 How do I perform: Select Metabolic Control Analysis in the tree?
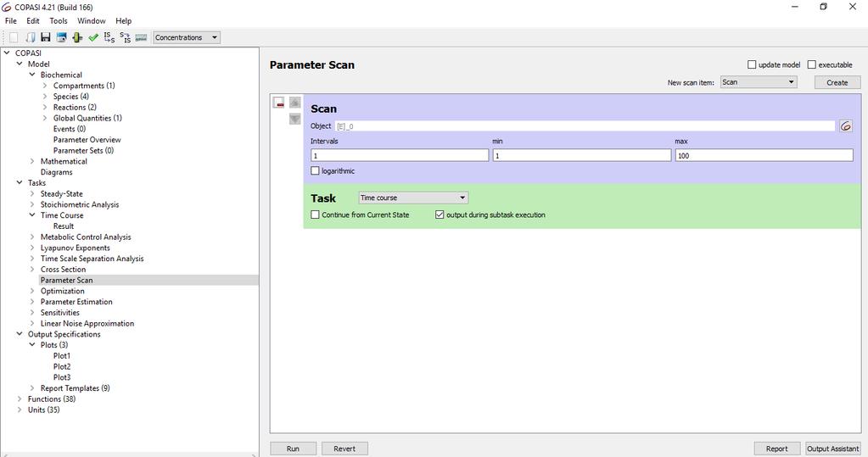pos(86,237)
